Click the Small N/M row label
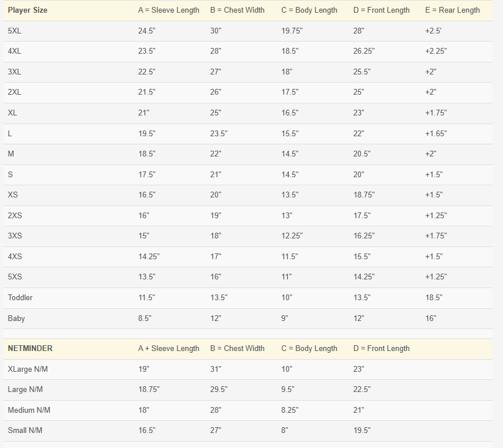The width and height of the screenshot is (503, 448). pos(25,430)
